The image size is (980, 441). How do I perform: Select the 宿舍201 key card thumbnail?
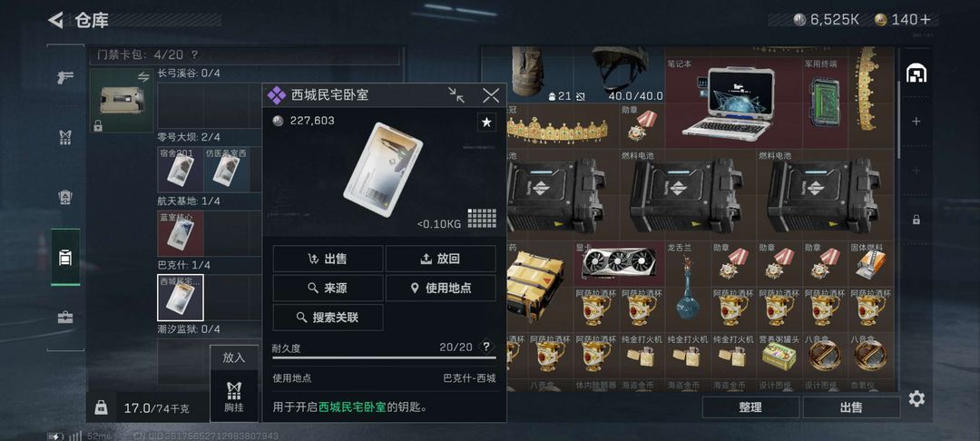pyautogui.click(x=180, y=170)
